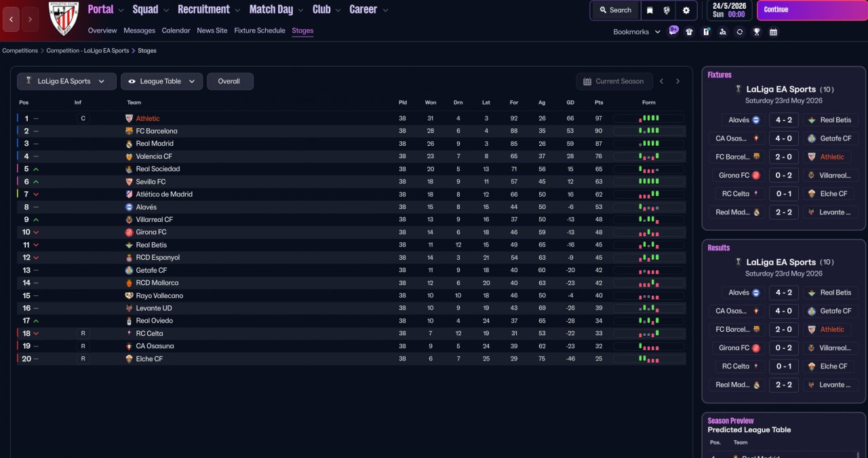Open the trophy competitions shortcut icon

coord(757,32)
